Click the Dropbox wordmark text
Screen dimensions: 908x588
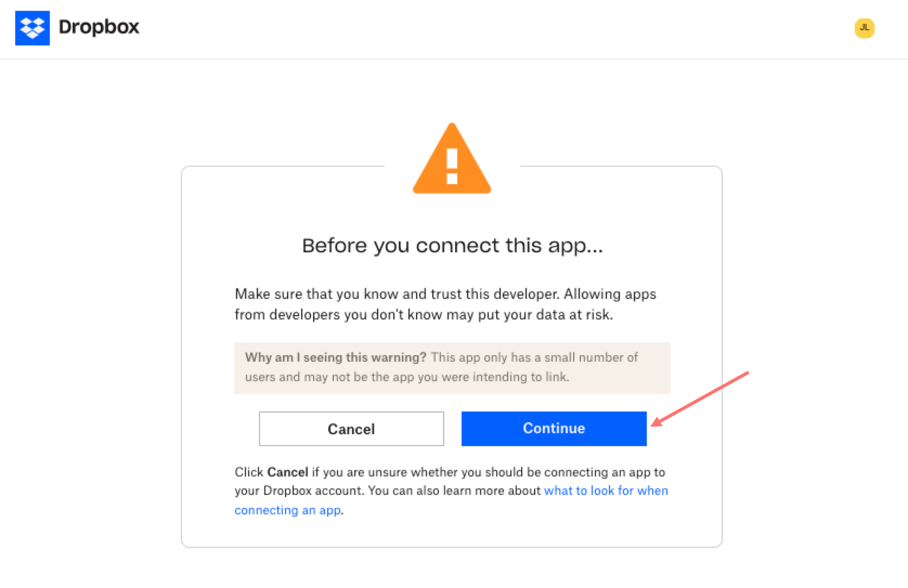99,27
